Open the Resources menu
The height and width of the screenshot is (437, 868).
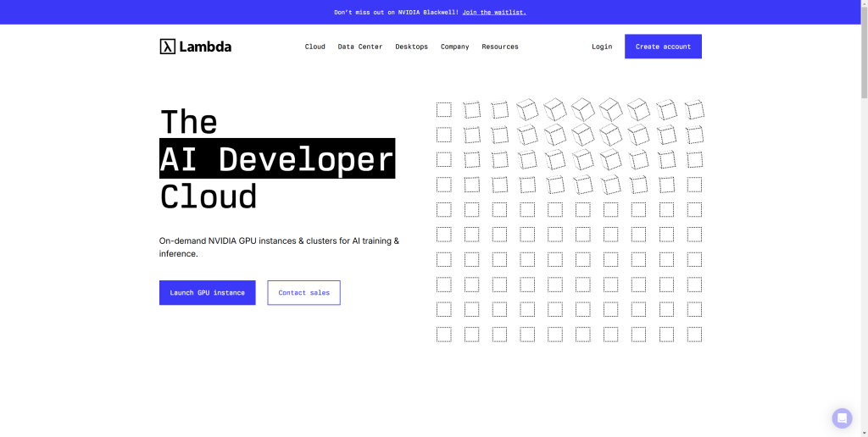coord(500,47)
